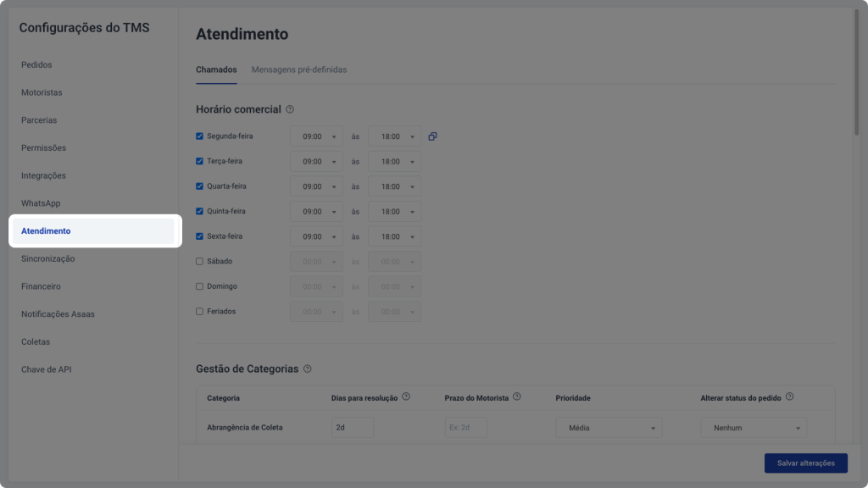Viewport: 868px width, 488px height.
Task: Expand Prioridade dropdown showing Média
Action: click(609, 428)
